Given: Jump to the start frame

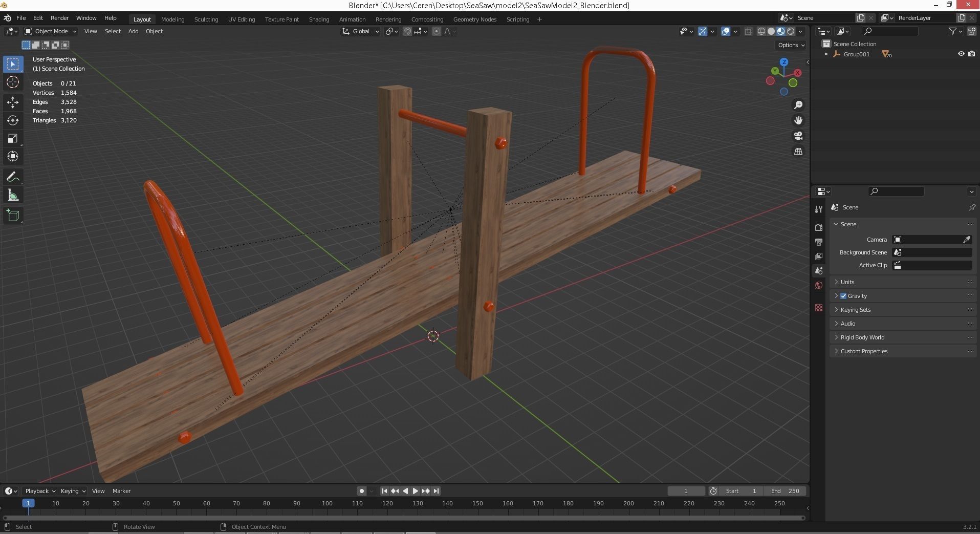Looking at the screenshot, I should coord(384,491).
